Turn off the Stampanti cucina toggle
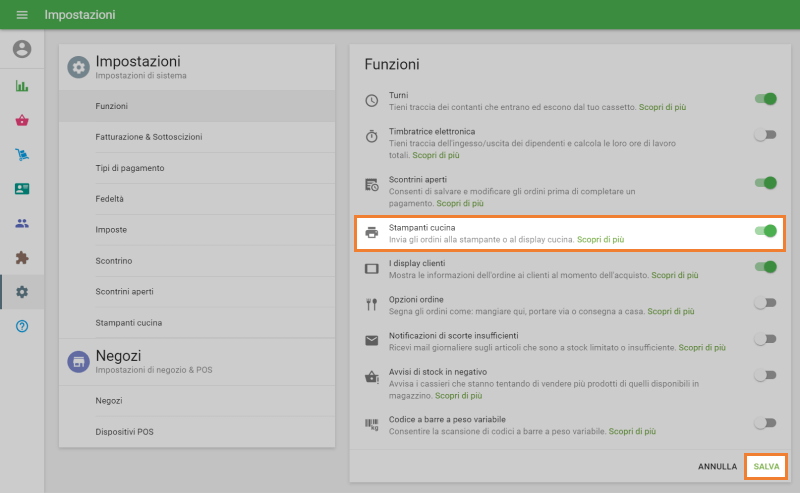The image size is (800, 493). click(765, 231)
